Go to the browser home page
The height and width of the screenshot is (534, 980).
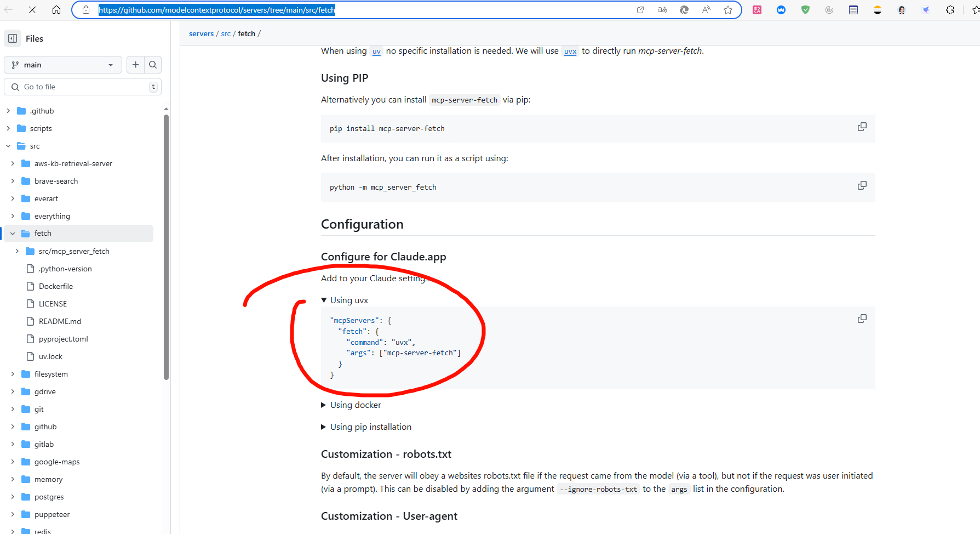pos(56,9)
